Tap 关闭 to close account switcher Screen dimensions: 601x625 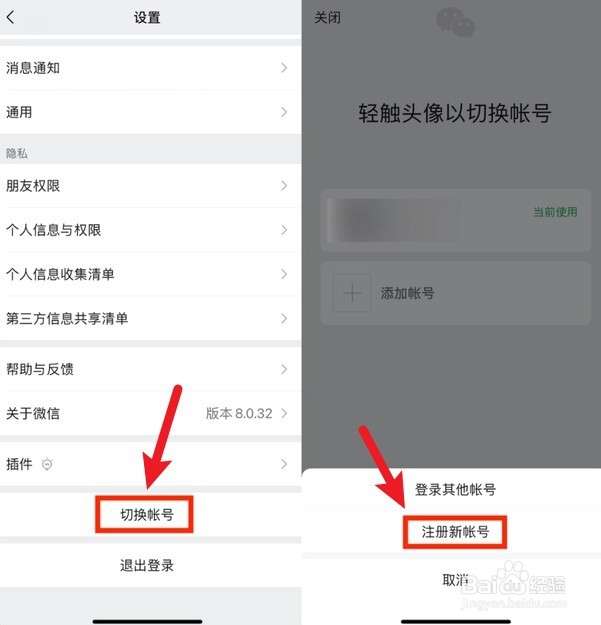(x=327, y=18)
